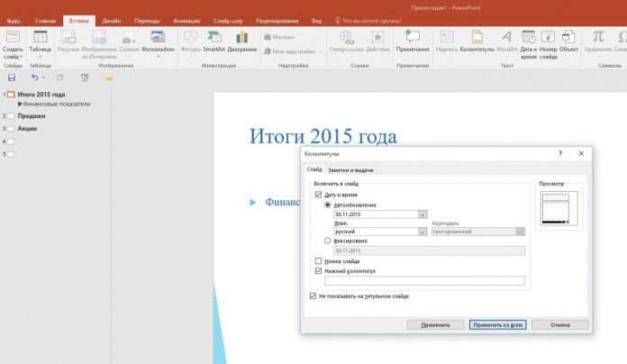Screen dimensions: 627x364
Task: Expand the Язык dropdown showing русский
Action: [423, 232]
